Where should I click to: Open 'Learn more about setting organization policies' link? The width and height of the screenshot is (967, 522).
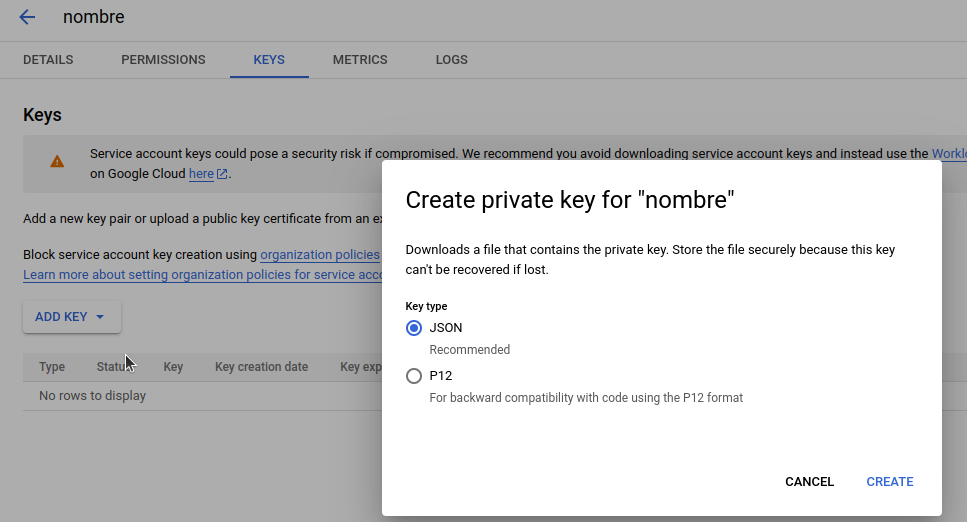pyautogui.click(x=202, y=275)
